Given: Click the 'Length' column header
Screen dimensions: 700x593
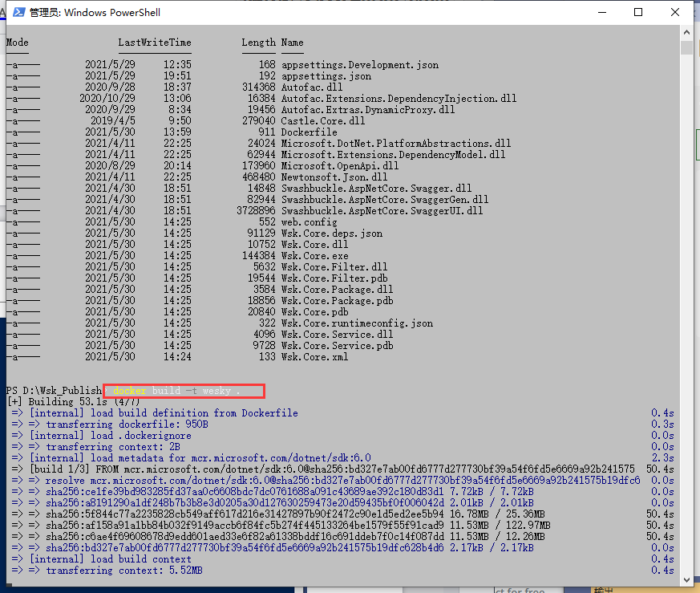Looking at the screenshot, I should (x=259, y=43).
